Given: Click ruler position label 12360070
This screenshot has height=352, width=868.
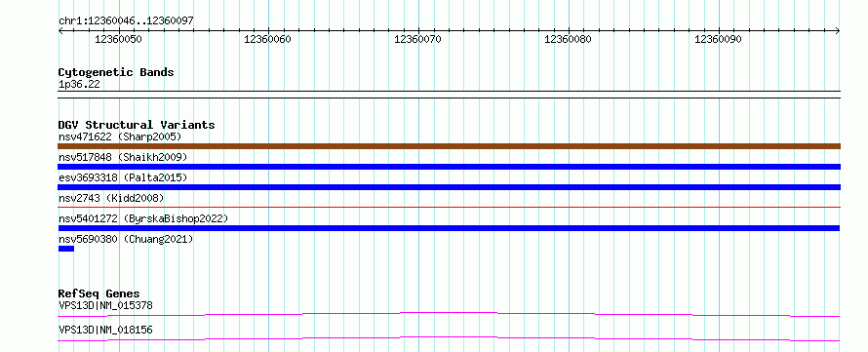Looking at the screenshot, I should [418, 39].
